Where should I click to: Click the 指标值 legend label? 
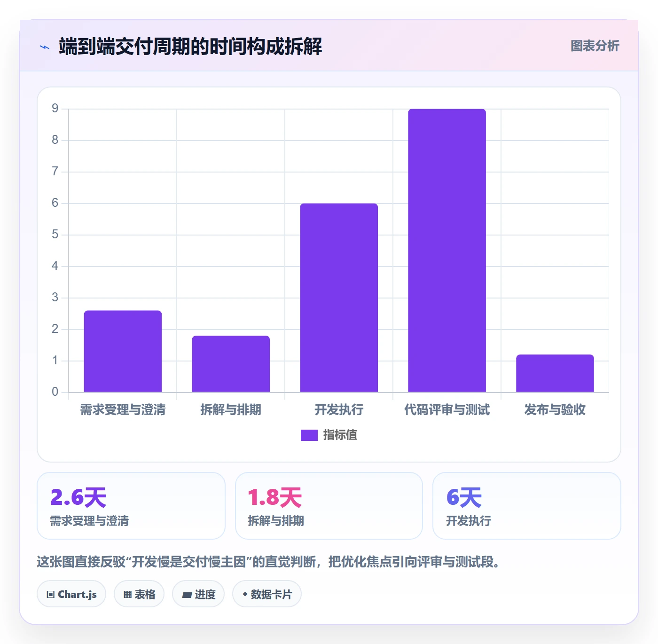(340, 435)
